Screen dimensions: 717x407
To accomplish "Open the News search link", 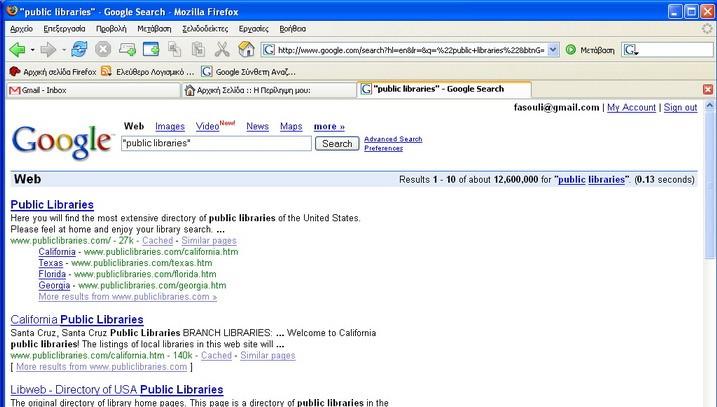I will (257, 126).
